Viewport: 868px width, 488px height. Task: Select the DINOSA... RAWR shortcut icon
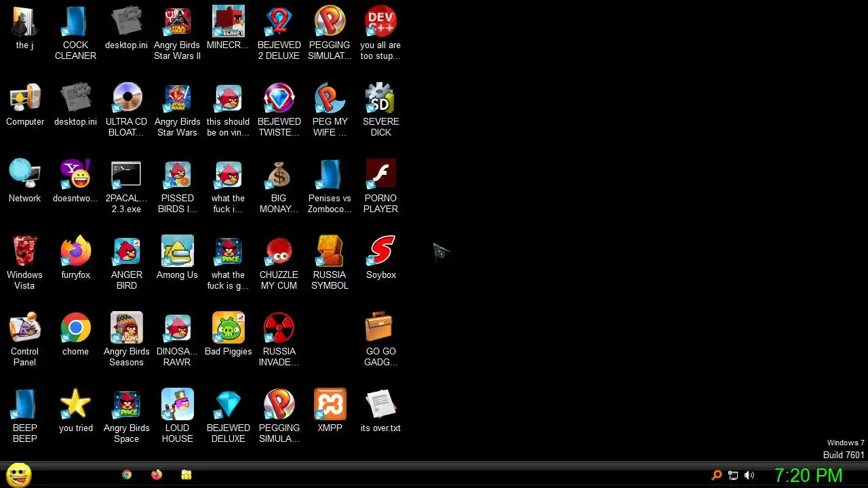click(x=177, y=328)
